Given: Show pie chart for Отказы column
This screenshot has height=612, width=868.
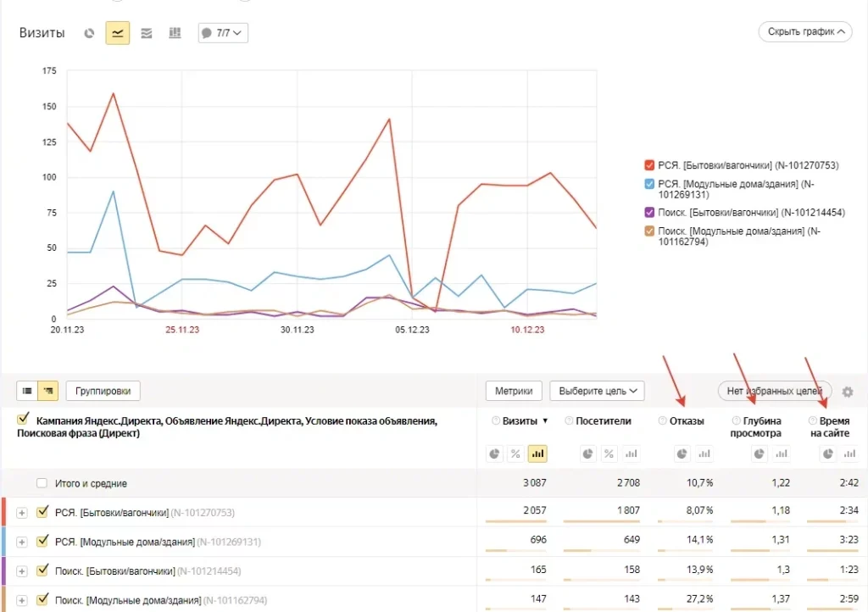Looking at the screenshot, I should coord(682,454).
